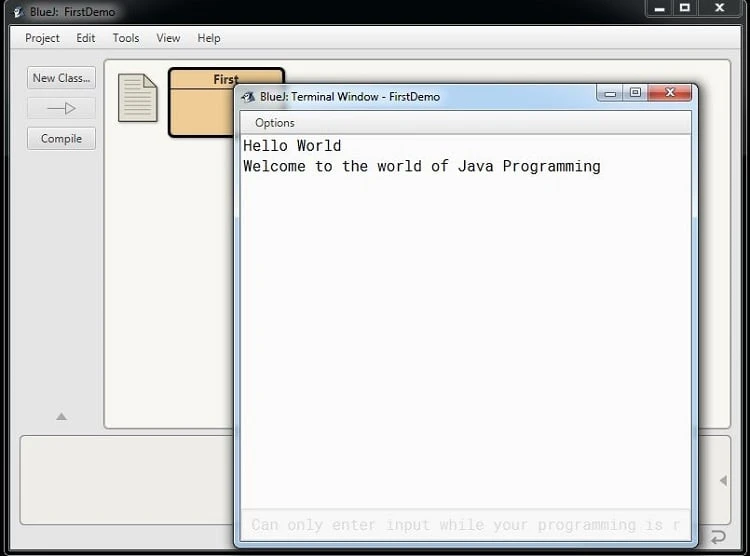Open the Project menu
Viewport: 750px width, 556px height.
pos(42,38)
